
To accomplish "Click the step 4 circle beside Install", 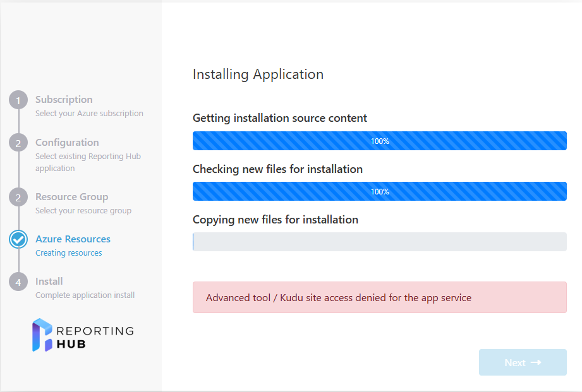I will [18, 282].
